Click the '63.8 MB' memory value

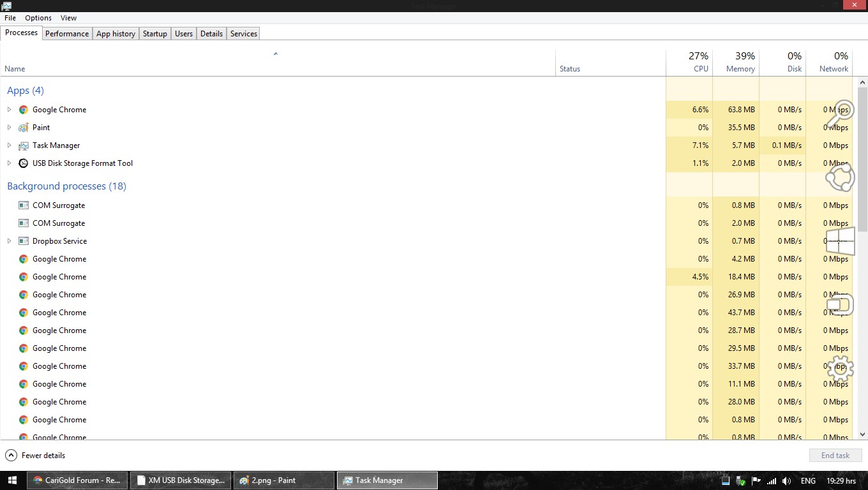tap(742, 110)
